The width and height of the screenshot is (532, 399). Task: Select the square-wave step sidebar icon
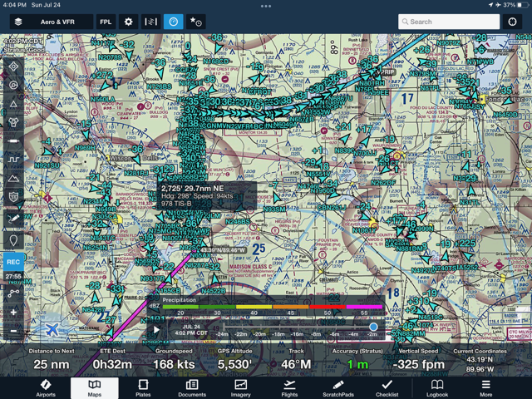click(x=13, y=160)
